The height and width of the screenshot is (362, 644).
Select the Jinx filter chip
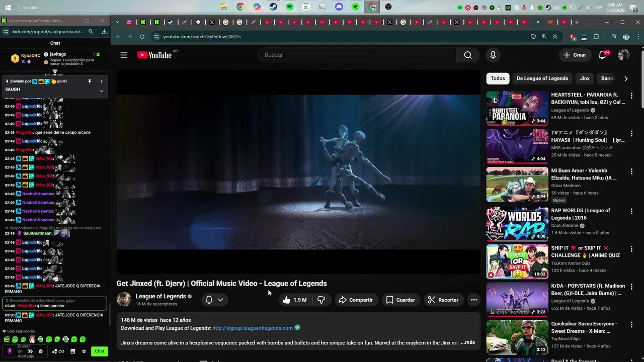(585, 78)
